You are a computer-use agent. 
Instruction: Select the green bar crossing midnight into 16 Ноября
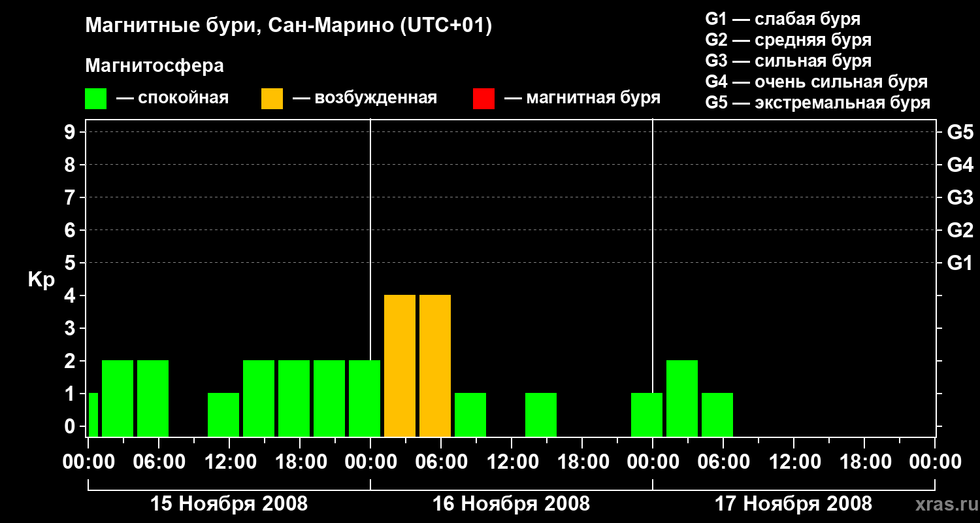[365, 398]
